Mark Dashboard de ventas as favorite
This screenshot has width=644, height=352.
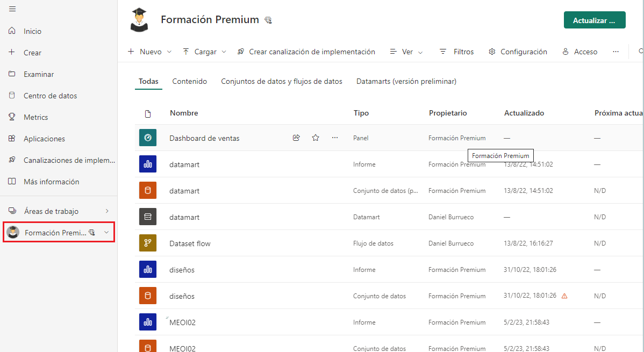point(316,138)
